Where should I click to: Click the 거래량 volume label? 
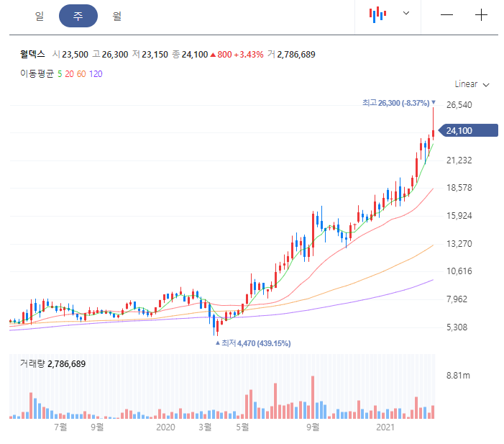[x=32, y=364]
